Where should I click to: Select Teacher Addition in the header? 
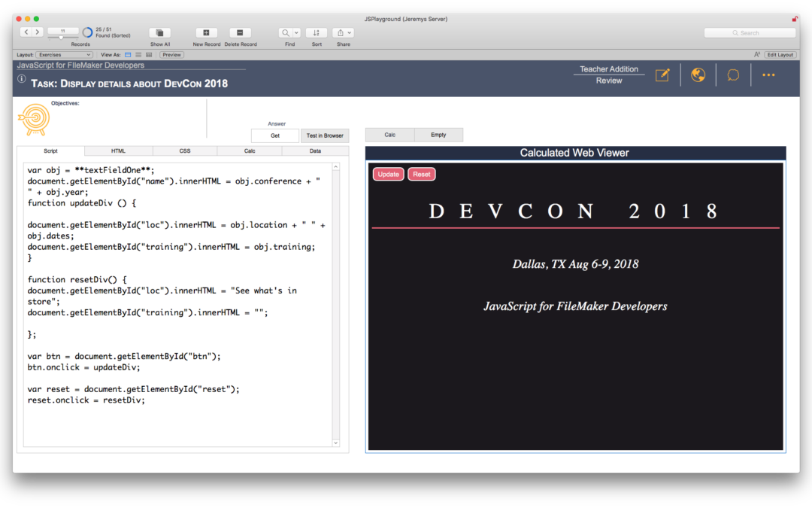[x=609, y=69]
